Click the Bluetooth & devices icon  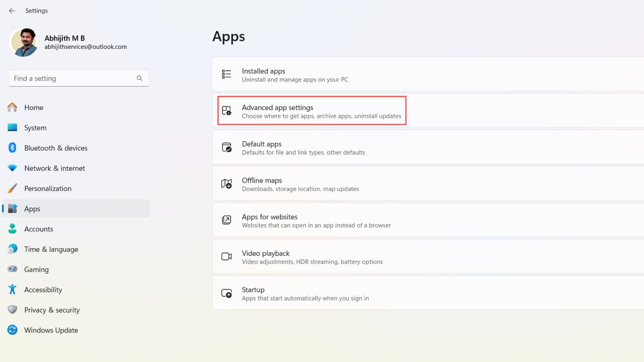12,147
